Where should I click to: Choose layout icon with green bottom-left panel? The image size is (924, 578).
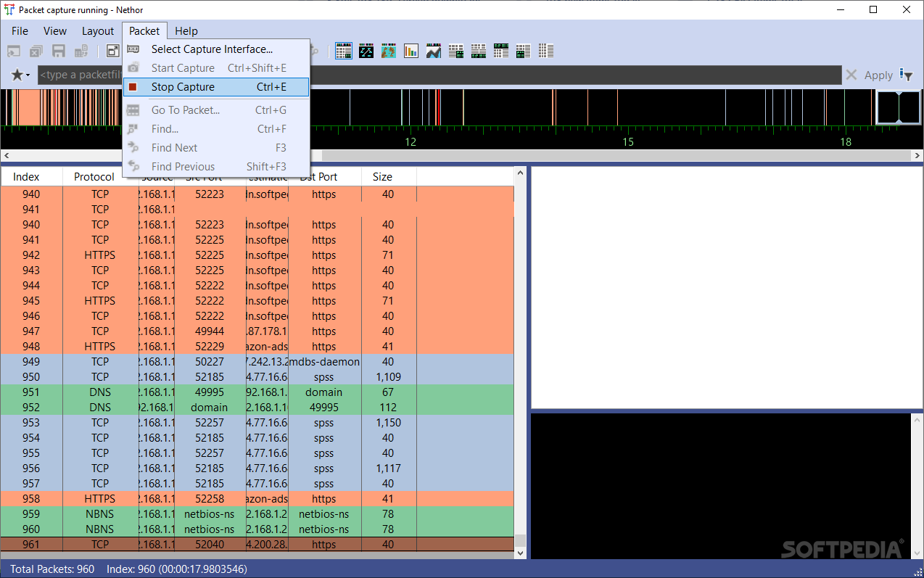click(x=524, y=51)
